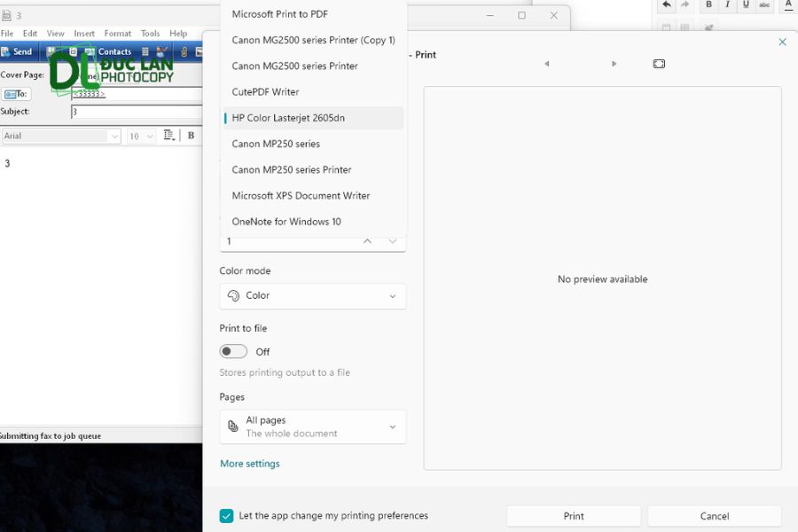Click the Subject input field
Viewport: 798px width, 532px height.
point(137,112)
